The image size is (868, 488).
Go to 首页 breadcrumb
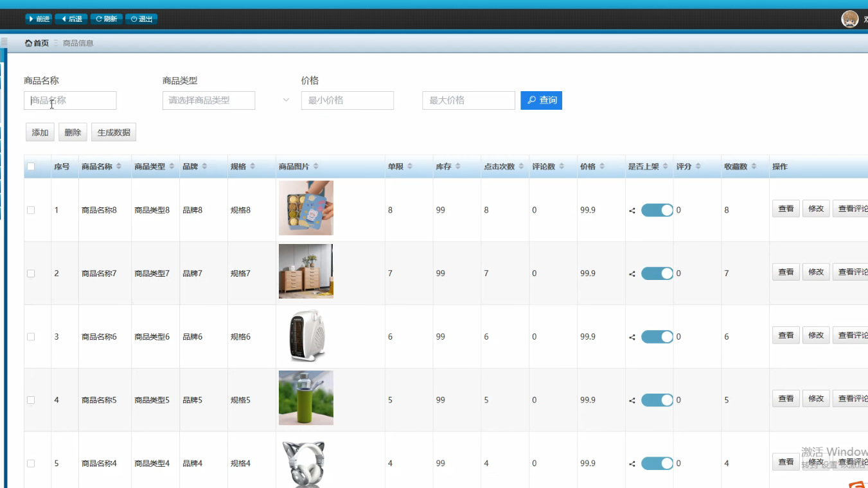click(x=37, y=43)
